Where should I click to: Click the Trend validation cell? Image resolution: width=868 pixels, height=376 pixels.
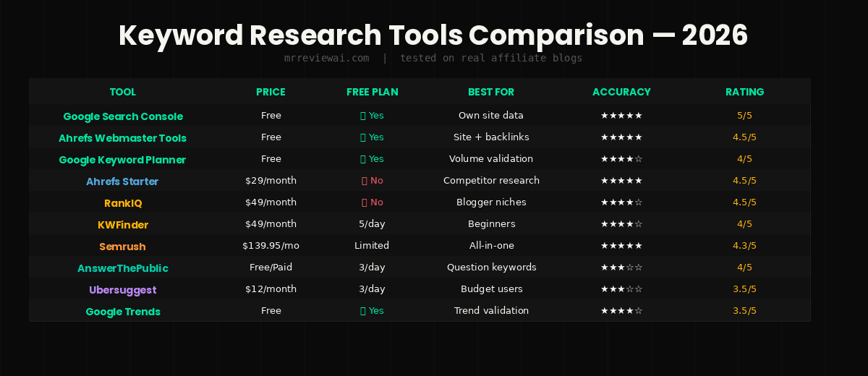(x=491, y=311)
